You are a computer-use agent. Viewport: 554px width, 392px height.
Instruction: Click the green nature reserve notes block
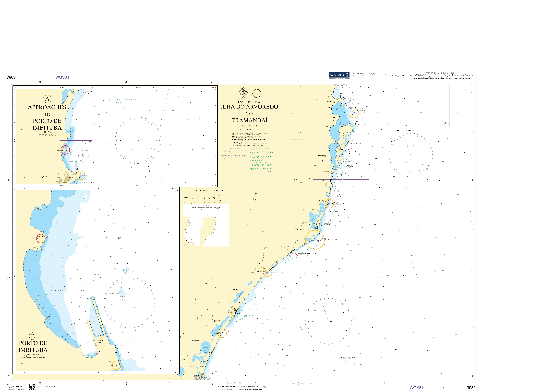(262, 159)
